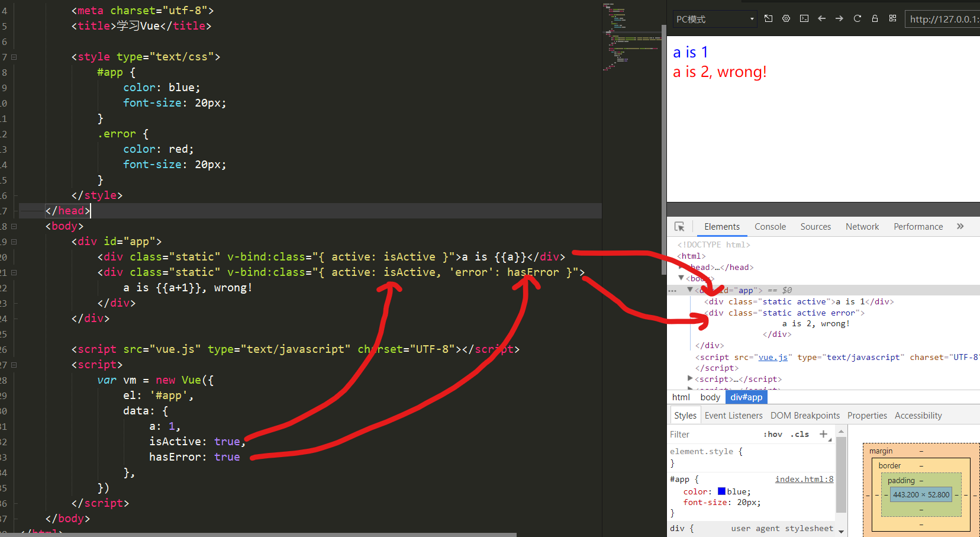The image size is (980, 537).
Task: Switch to the Console tab
Action: click(x=770, y=227)
